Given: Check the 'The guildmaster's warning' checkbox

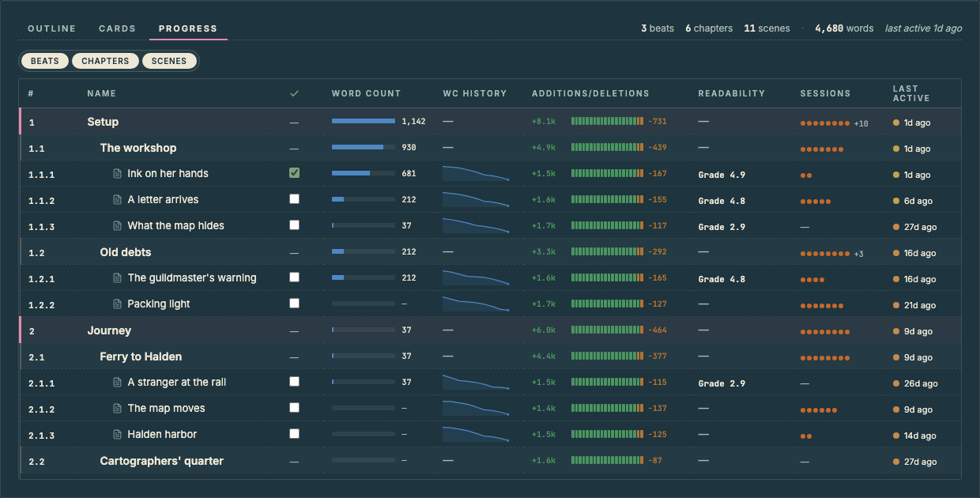Looking at the screenshot, I should (295, 277).
